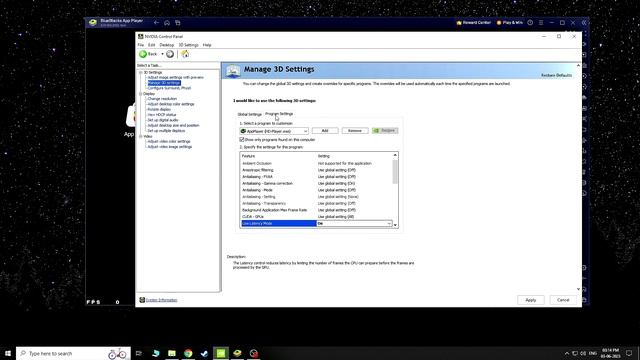This screenshot has width=640, height=360.
Task: Select the Low Latency Mode feature row
Action: [x=279, y=223]
